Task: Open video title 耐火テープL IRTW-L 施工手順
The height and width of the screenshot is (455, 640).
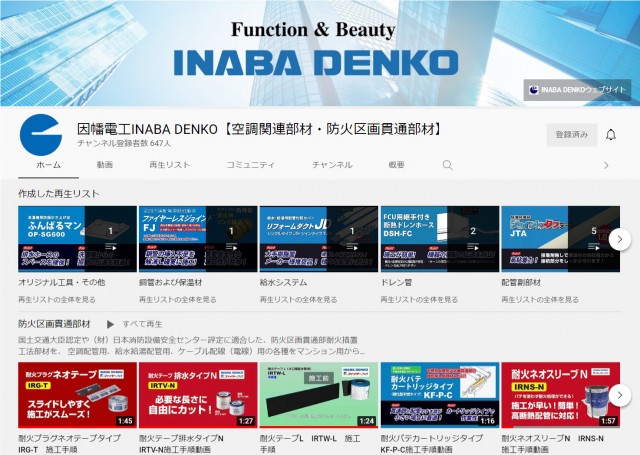Action: pyautogui.click(x=310, y=444)
